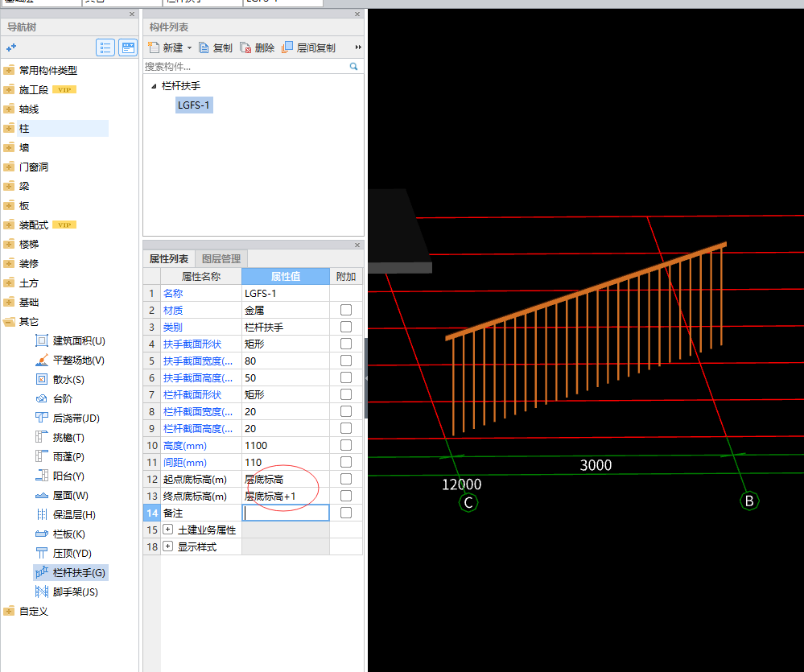Switch to 图层管理 tab
804x672 pixels.
(x=221, y=259)
